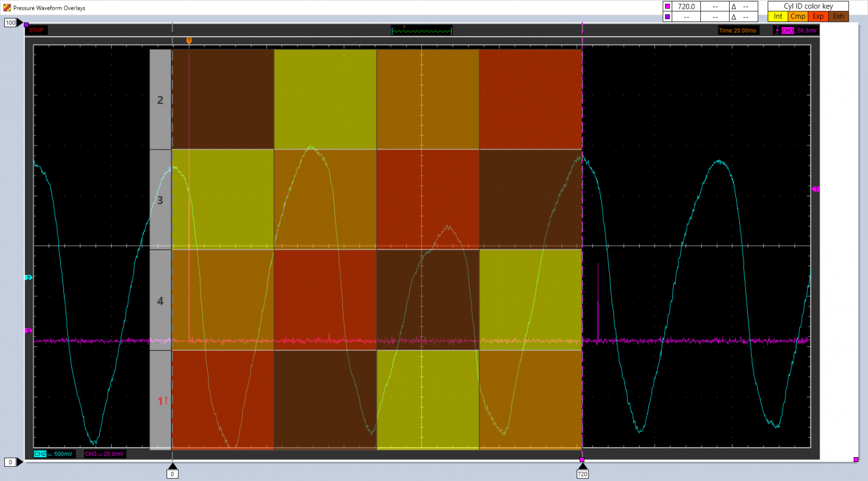
Task: Select the red cylinder 1 row label
Action: (161, 401)
